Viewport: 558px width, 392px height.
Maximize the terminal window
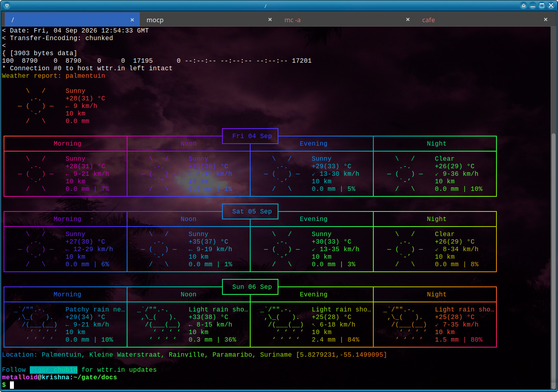tap(542, 6)
